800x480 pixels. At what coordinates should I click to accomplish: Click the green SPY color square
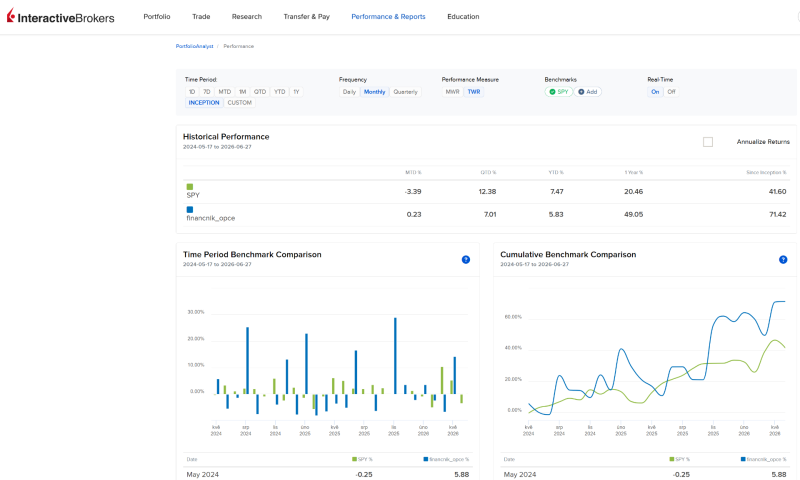coord(190,187)
